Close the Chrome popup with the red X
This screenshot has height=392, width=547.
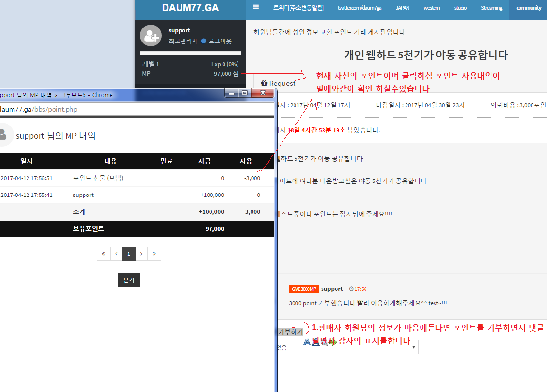263,93
